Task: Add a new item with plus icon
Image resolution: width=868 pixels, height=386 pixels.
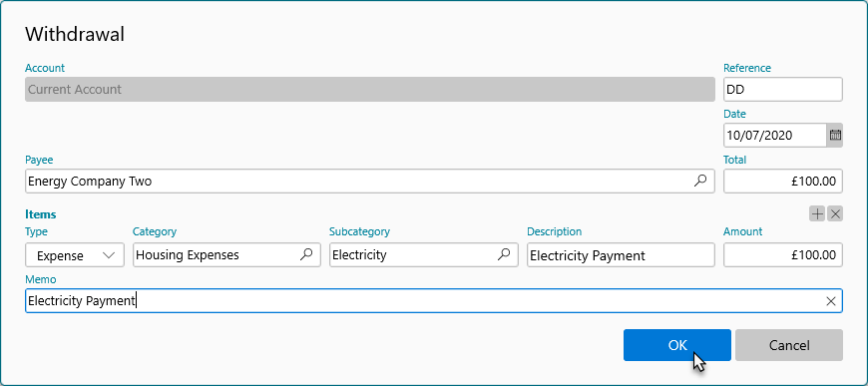Action: point(817,213)
